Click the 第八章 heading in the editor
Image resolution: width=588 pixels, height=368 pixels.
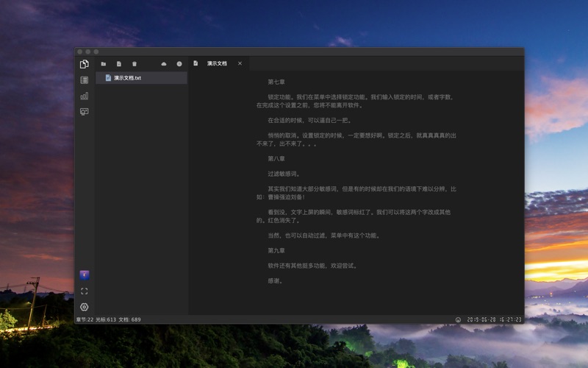[x=276, y=158]
